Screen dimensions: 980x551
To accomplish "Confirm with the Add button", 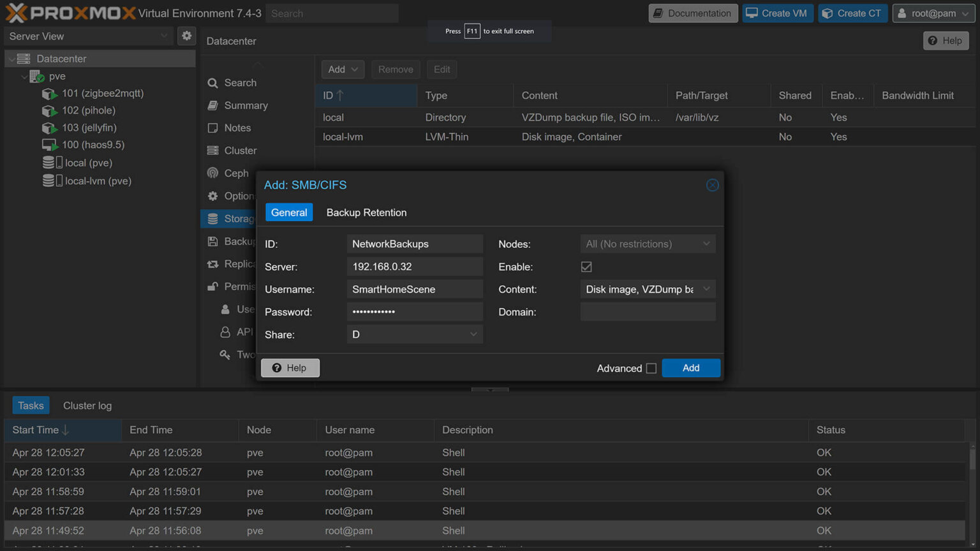I will click(691, 368).
